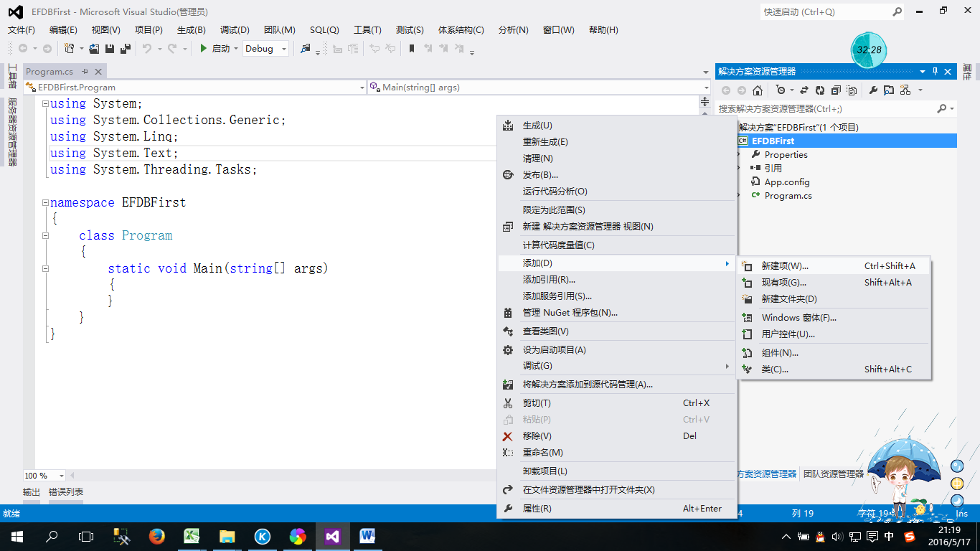Open the 启动 button dropdown arrow
This screenshot has width=980, height=551.
(x=236, y=49)
